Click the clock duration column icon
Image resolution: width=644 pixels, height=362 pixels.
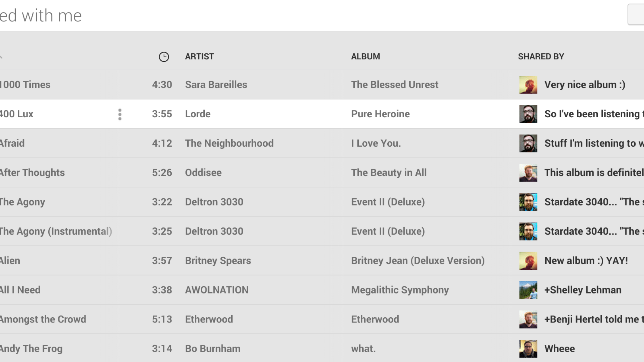[164, 57]
